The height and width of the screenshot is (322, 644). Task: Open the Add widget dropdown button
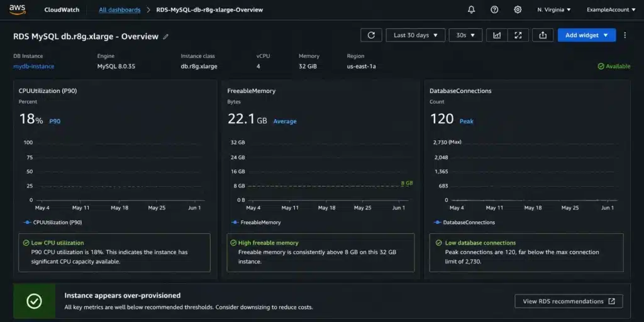click(587, 35)
